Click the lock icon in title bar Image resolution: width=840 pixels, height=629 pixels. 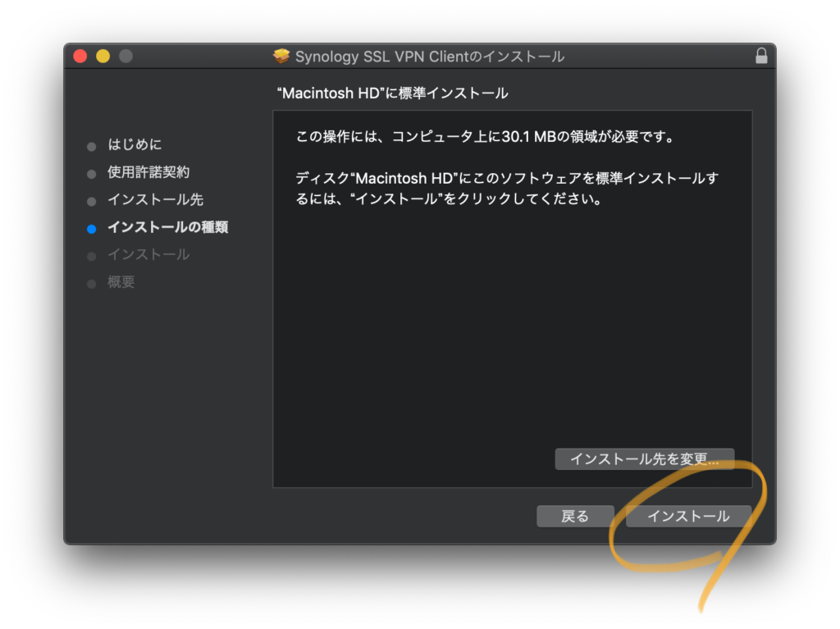pos(761,57)
